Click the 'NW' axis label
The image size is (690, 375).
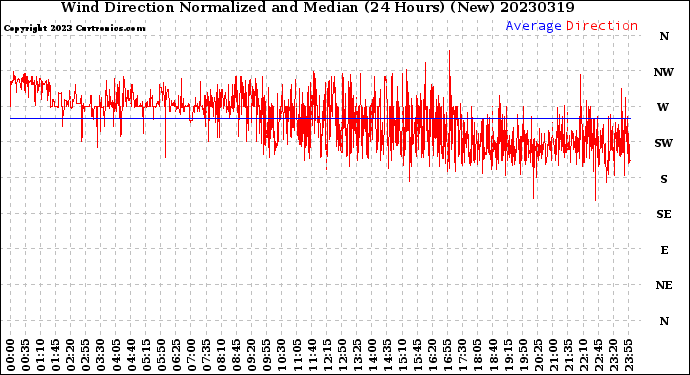tap(664, 72)
